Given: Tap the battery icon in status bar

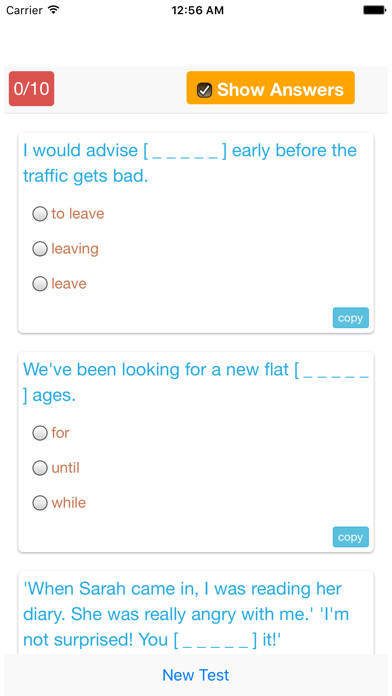Looking at the screenshot, I should (x=374, y=10).
